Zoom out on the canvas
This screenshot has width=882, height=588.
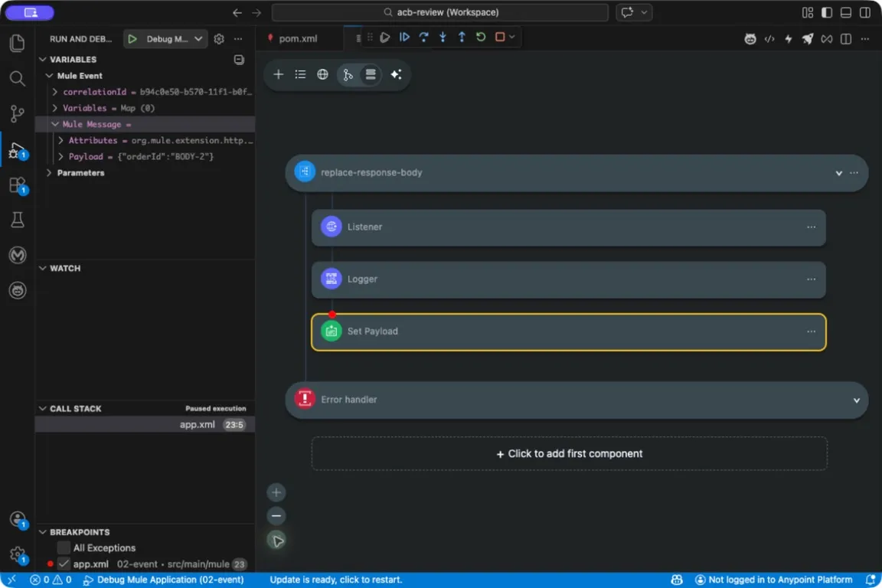click(x=276, y=516)
